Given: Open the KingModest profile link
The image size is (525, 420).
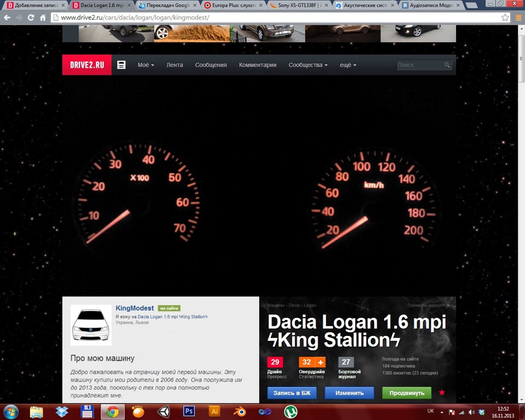Looking at the screenshot, I should [x=135, y=308].
